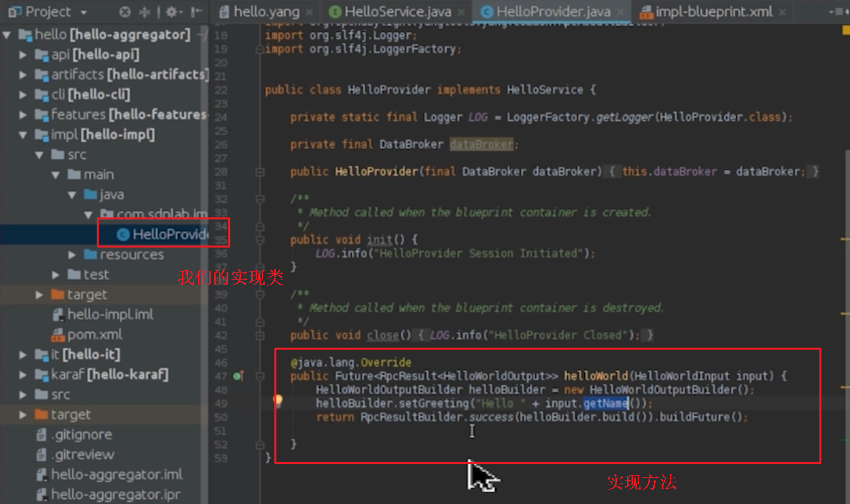Select the test folder in Project tree
Image resolution: width=850 pixels, height=504 pixels.
[x=96, y=274]
